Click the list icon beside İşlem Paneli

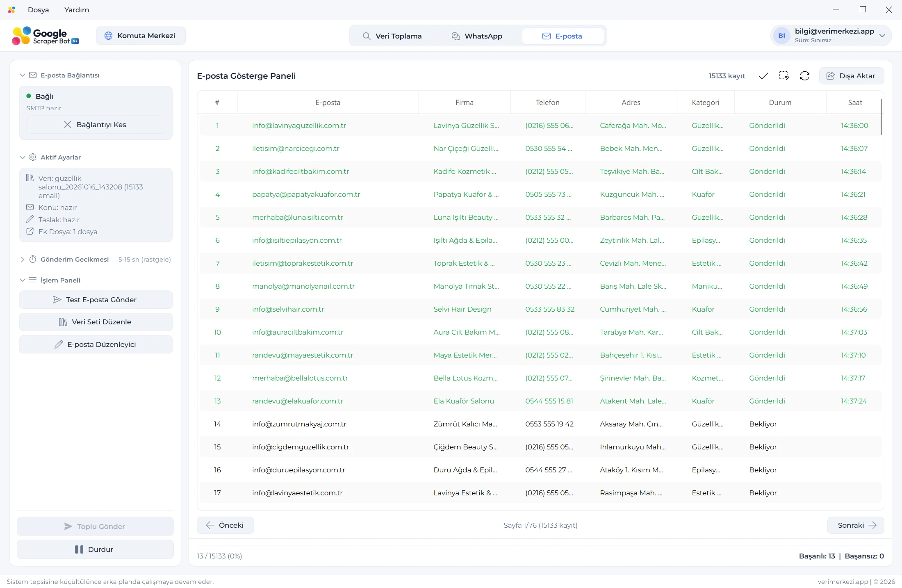click(33, 280)
